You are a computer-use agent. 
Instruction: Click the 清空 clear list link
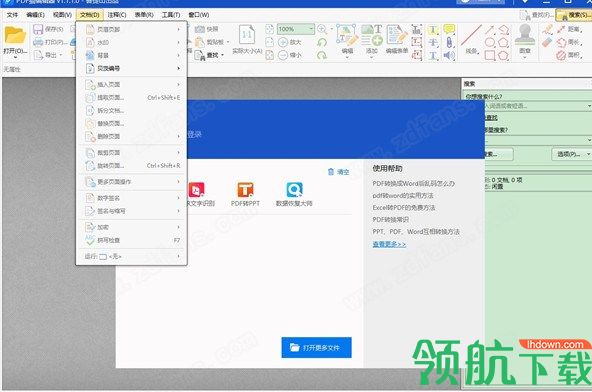tap(338, 172)
